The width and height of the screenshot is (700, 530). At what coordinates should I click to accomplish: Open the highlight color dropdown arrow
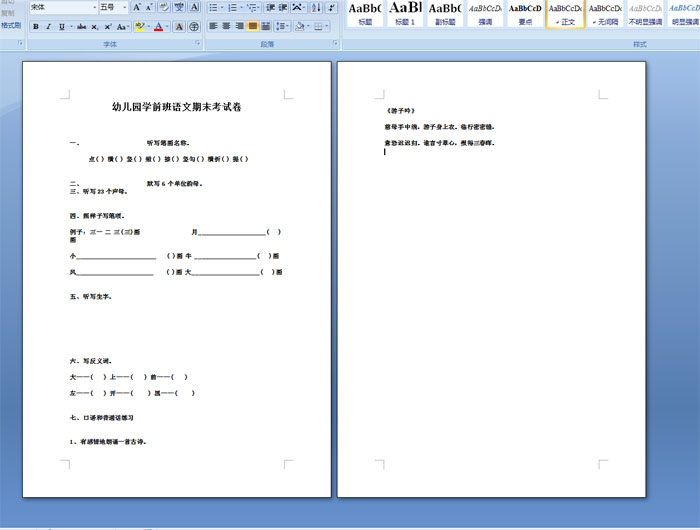(148, 27)
